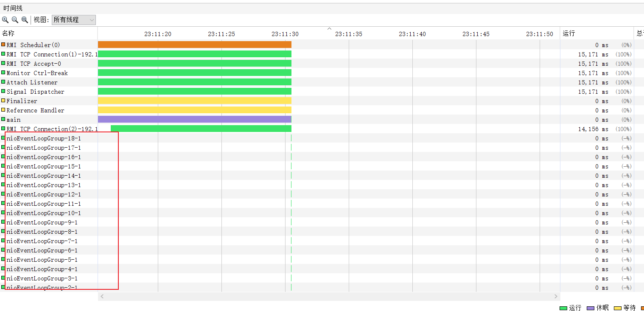The height and width of the screenshot is (311, 644).
Task: Select the RMI Scheduler(0) thread name
Action: click(x=34, y=45)
